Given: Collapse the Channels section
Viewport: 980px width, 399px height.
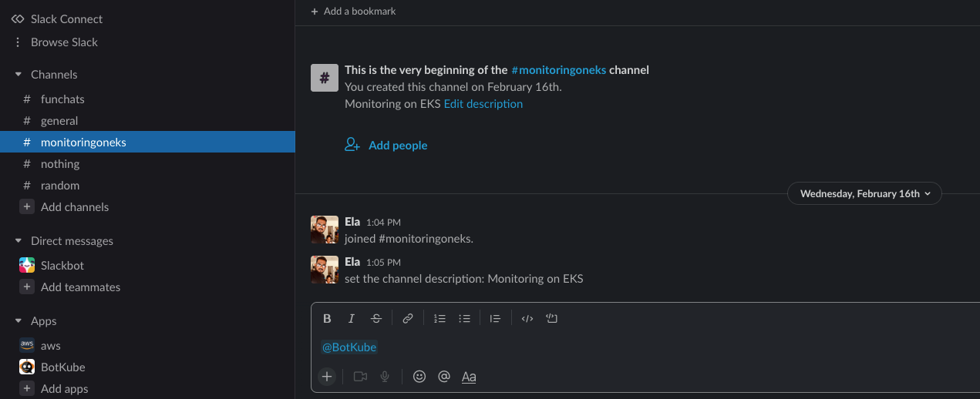Looking at the screenshot, I should tap(18, 75).
